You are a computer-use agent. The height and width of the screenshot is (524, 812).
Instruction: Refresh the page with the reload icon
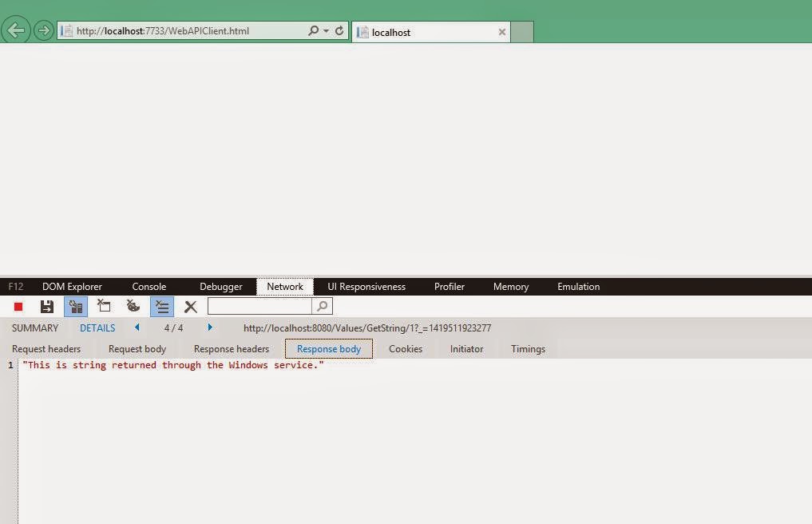(339, 30)
